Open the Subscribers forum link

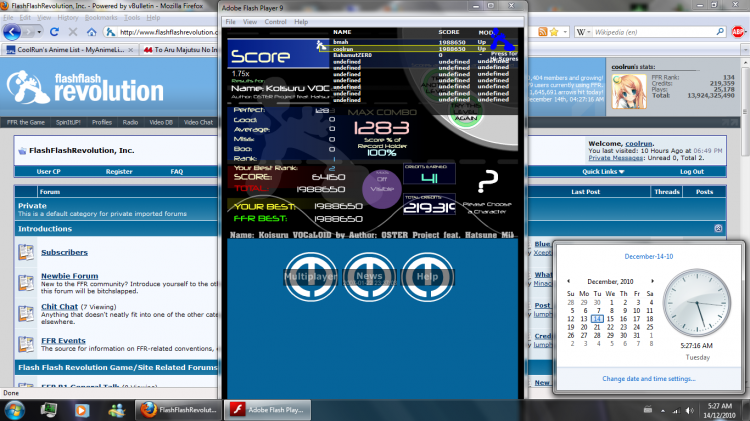click(x=64, y=253)
